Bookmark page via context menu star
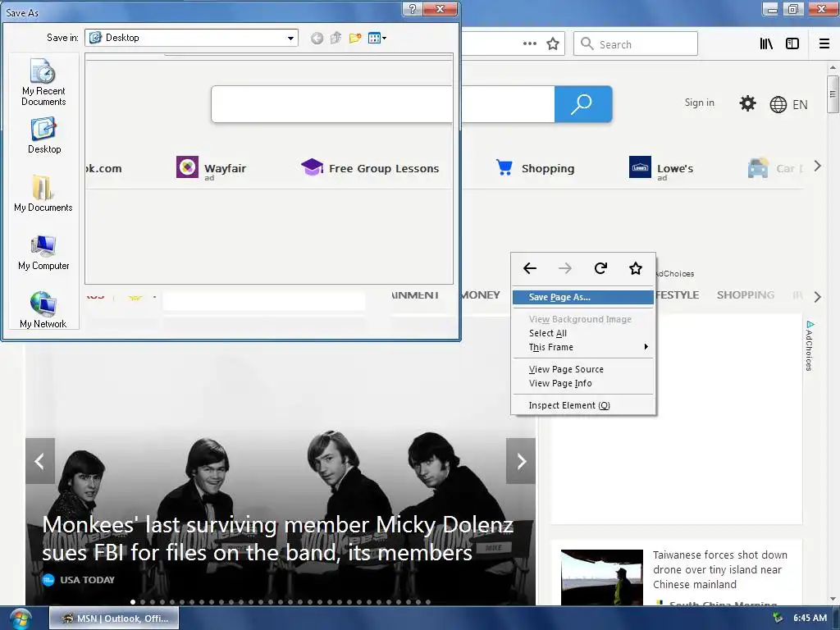 (636, 268)
